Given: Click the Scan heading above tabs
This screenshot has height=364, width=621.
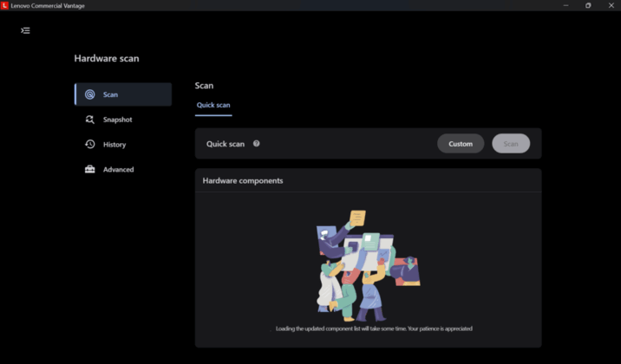Looking at the screenshot, I should (204, 86).
